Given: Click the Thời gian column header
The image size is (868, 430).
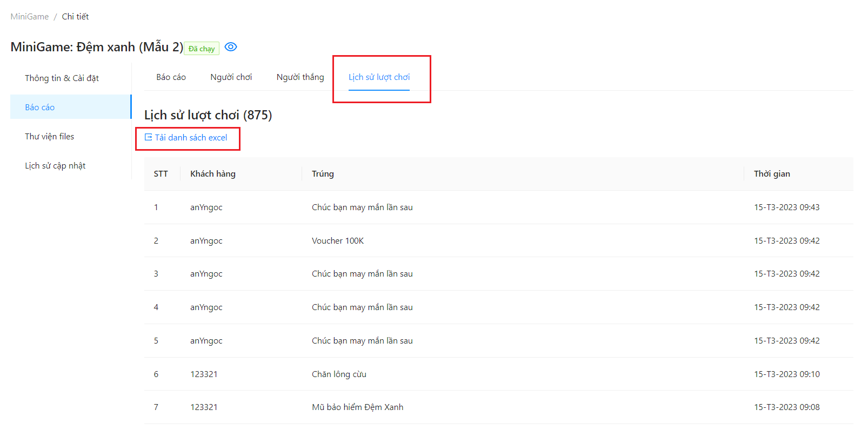Looking at the screenshot, I should click(x=772, y=174).
